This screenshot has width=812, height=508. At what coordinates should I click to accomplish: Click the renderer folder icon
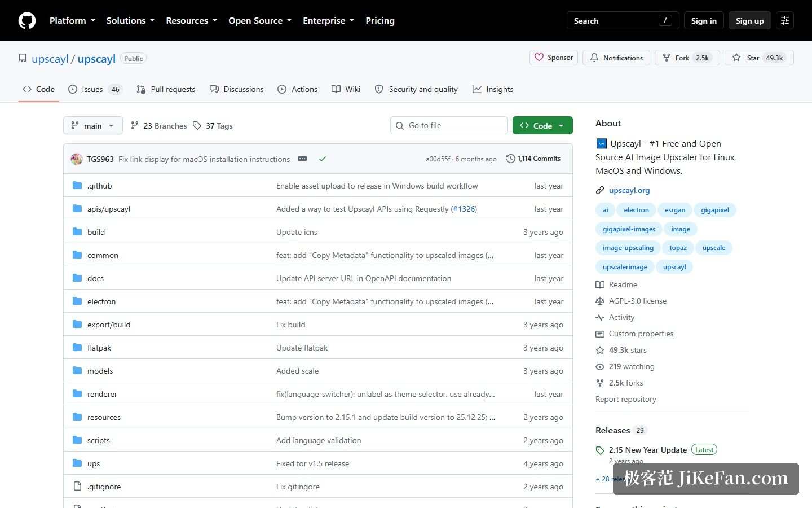(77, 393)
